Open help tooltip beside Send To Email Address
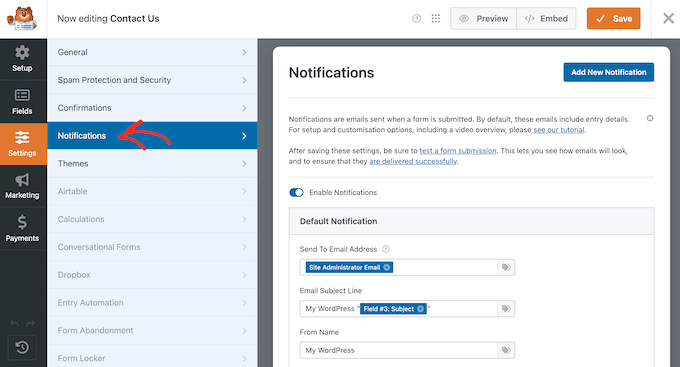The height and width of the screenshot is (367, 680). (x=386, y=249)
